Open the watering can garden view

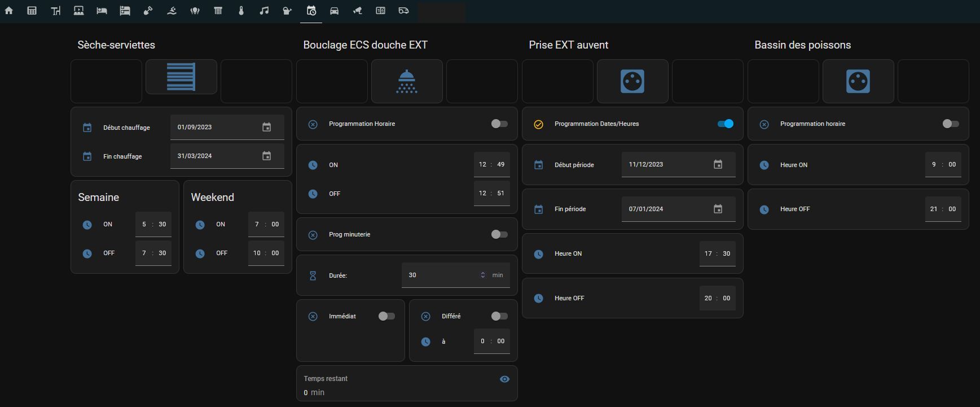pyautogui.click(x=287, y=11)
